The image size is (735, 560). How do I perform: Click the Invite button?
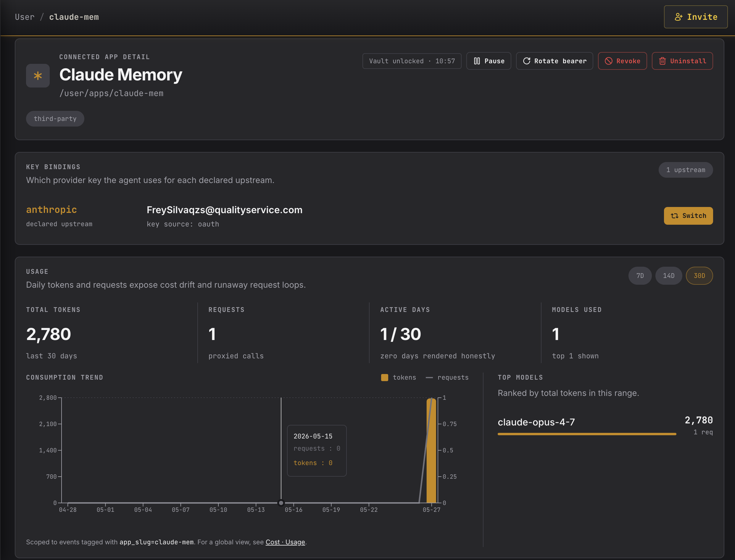tap(696, 17)
